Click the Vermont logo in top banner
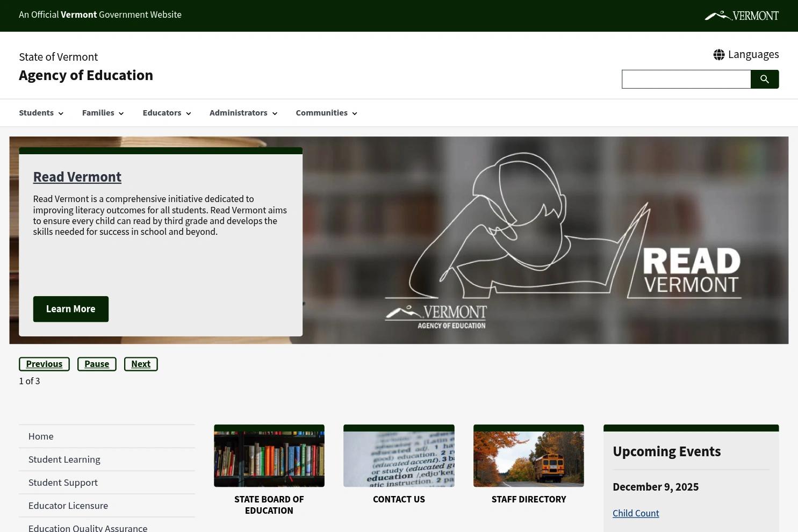 [742, 16]
